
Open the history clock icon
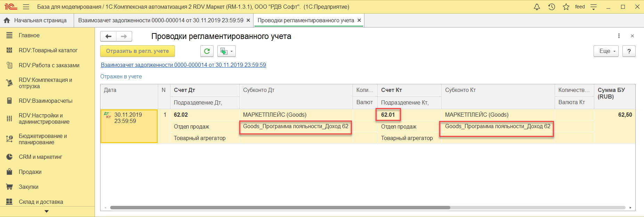point(552,7)
